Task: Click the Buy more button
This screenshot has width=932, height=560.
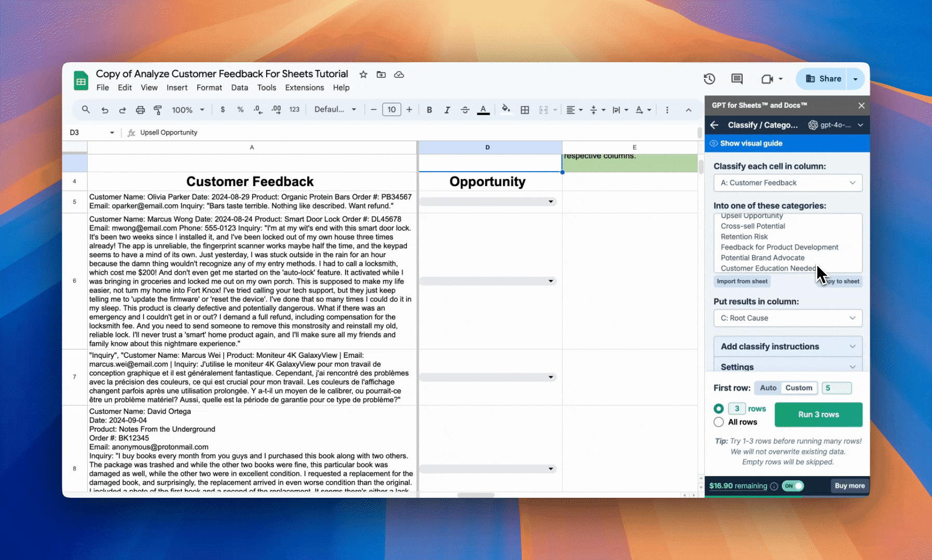Action: 849,486
